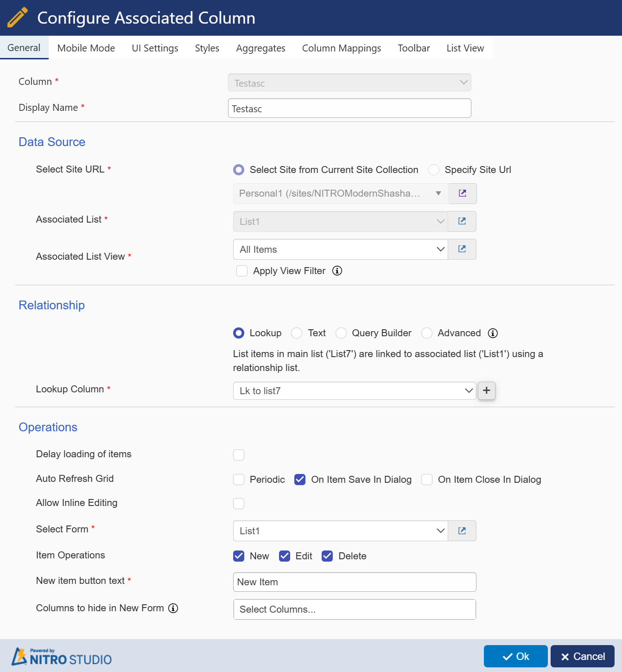Open site link icon beside Personal1 dropdown
The height and width of the screenshot is (672, 622).
(x=462, y=193)
